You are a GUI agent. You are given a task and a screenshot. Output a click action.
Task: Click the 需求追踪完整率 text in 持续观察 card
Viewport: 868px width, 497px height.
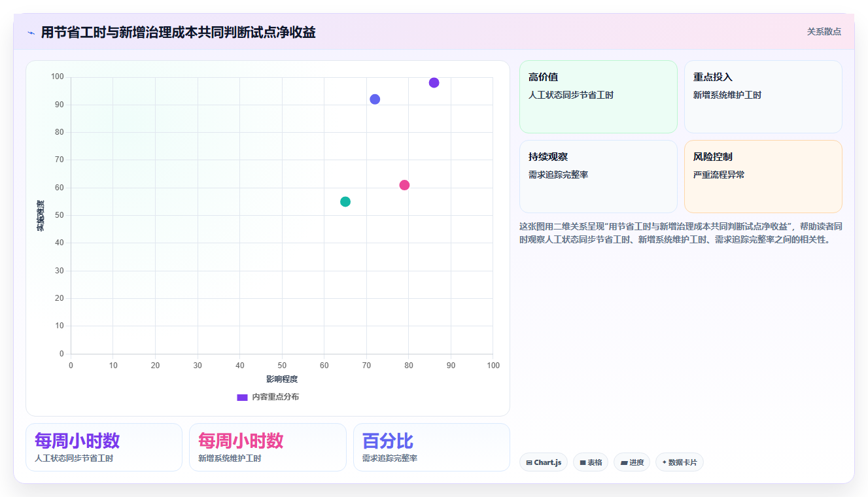558,175
